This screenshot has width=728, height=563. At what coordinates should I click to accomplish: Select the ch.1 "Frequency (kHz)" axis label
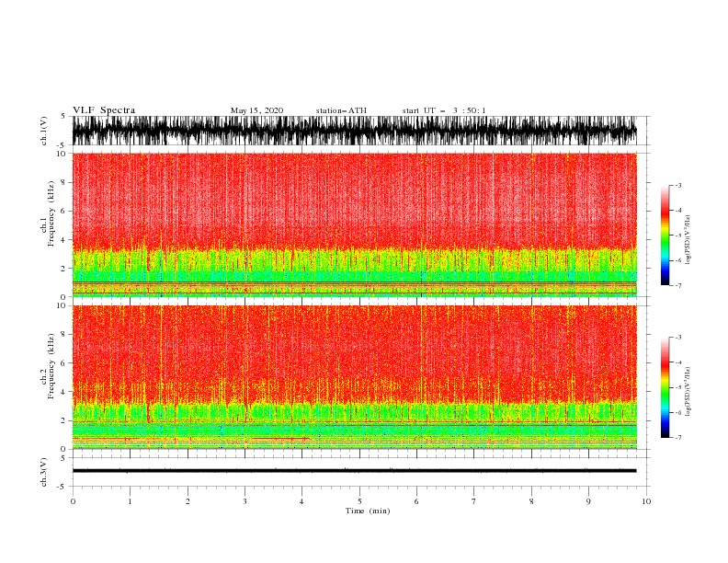pyautogui.click(x=51, y=214)
